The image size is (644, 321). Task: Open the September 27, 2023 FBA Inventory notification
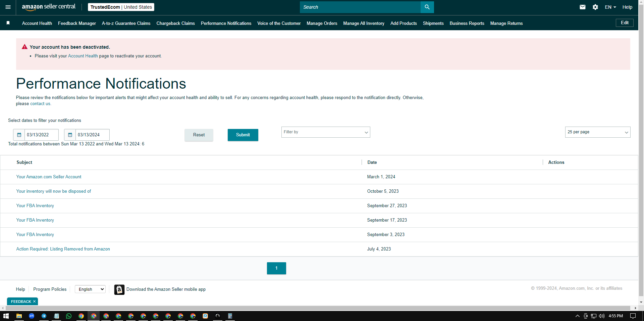coord(35,206)
